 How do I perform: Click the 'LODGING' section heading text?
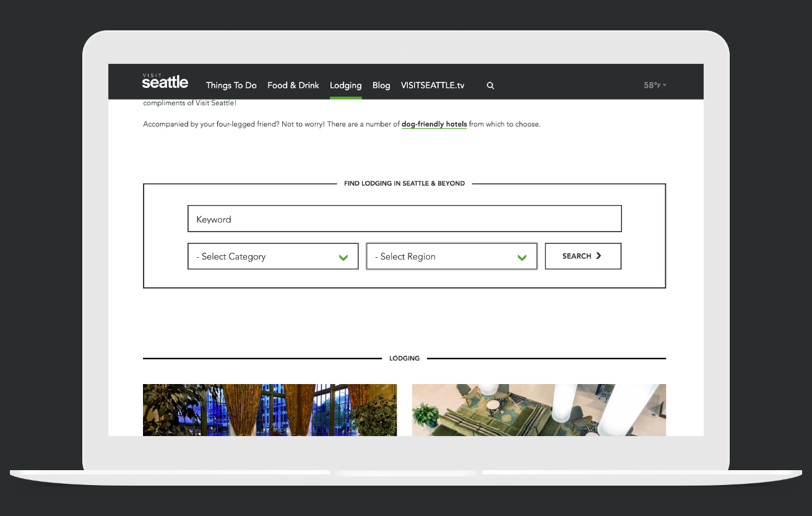click(x=405, y=359)
